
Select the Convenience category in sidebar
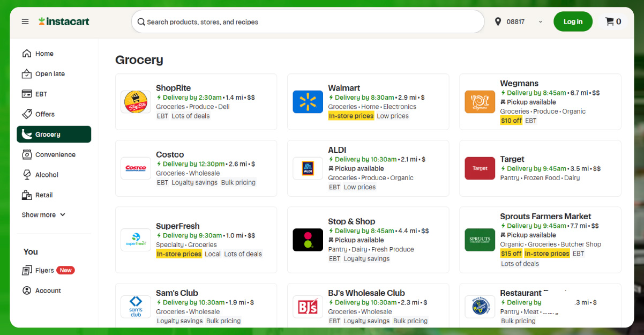55,154
